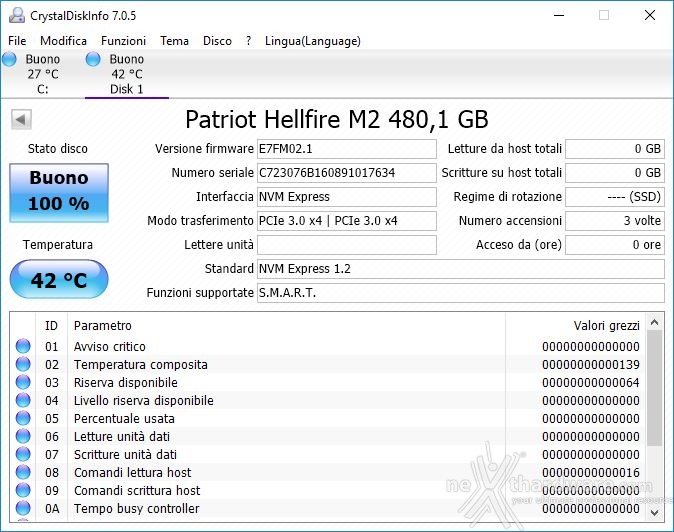This screenshot has height=532, width=674.
Task: Open the Modifica menu
Action: (64, 41)
